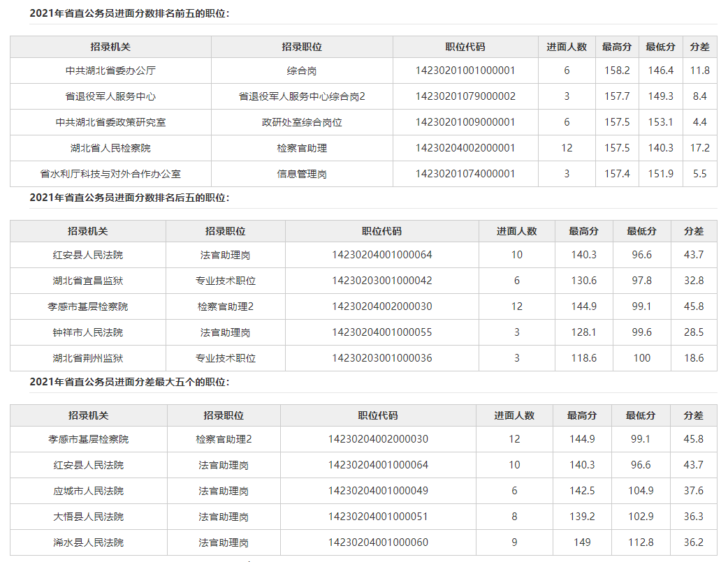Select 省退役军人服务中心综合岗2 position

click(302, 96)
